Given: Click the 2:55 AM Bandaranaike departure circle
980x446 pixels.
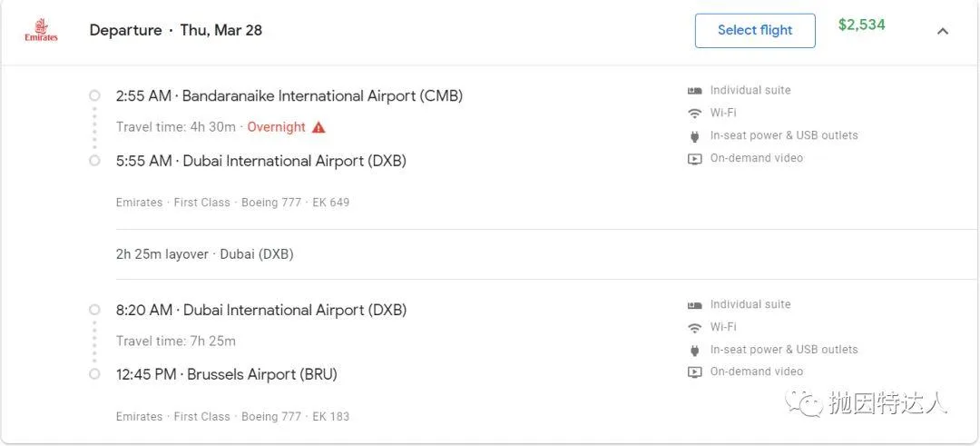Looking at the screenshot, I should click(x=94, y=95).
